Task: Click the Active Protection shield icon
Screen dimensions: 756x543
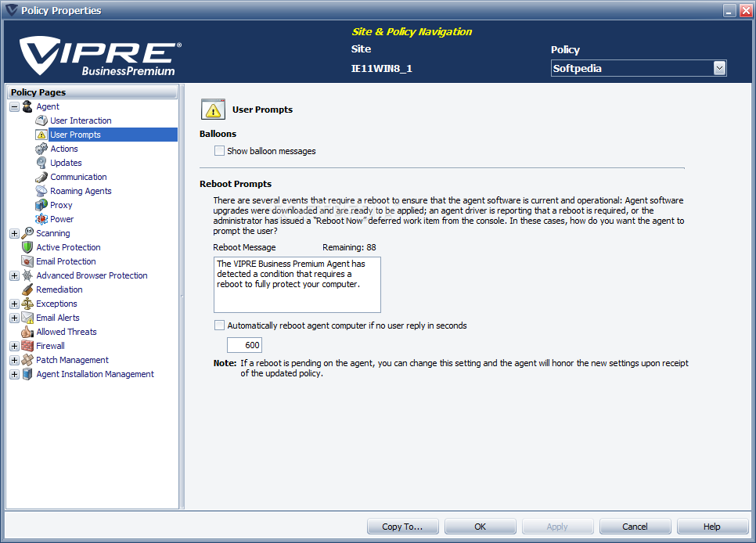Action: pos(27,247)
